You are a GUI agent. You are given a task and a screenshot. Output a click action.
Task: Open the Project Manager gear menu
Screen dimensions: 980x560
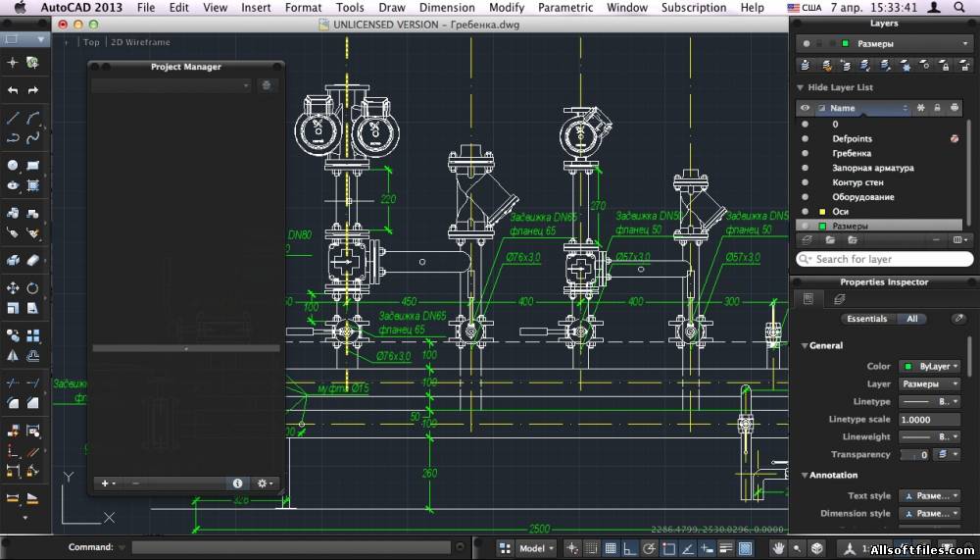[x=265, y=484]
